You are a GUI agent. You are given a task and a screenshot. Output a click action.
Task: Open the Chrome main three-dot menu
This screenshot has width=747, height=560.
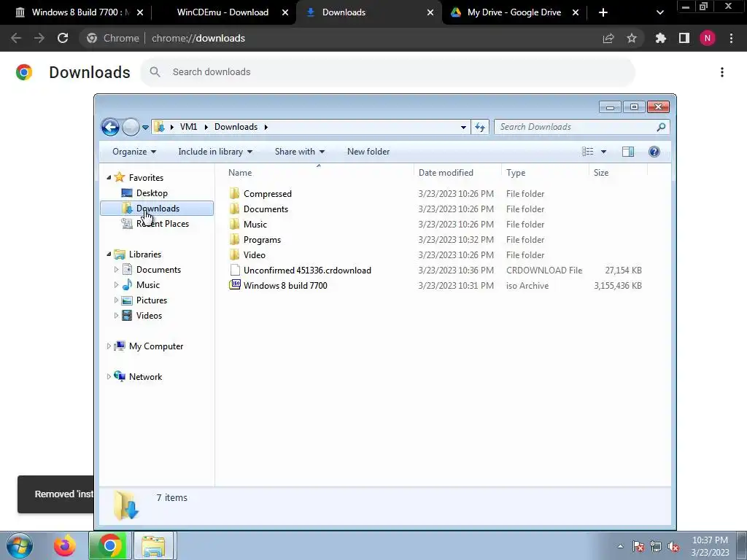(x=731, y=38)
